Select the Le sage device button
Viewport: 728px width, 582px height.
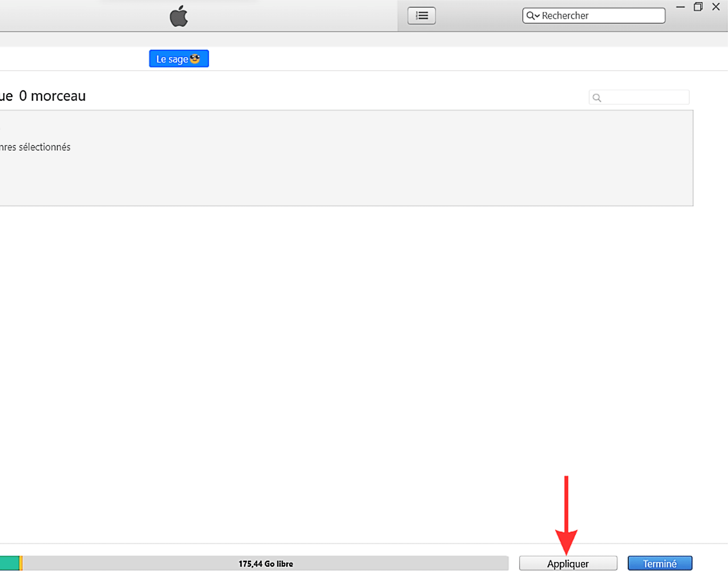pos(179,59)
